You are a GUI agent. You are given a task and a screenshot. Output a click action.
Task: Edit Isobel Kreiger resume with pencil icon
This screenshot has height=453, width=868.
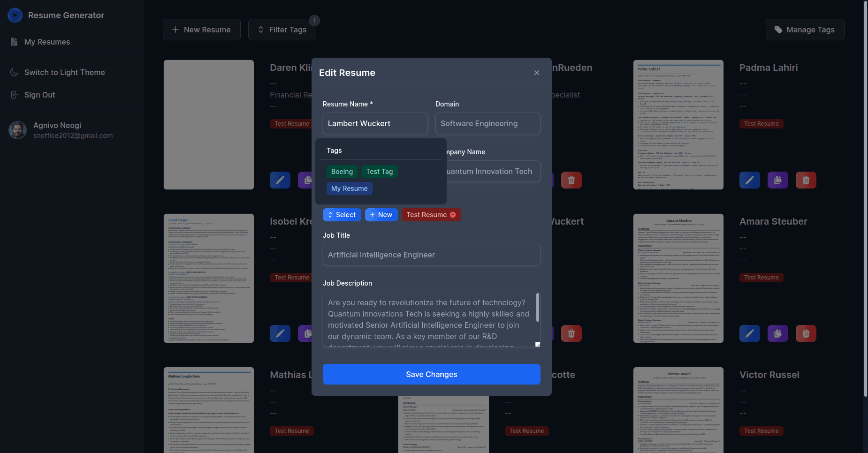pyautogui.click(x=280, y=333)
